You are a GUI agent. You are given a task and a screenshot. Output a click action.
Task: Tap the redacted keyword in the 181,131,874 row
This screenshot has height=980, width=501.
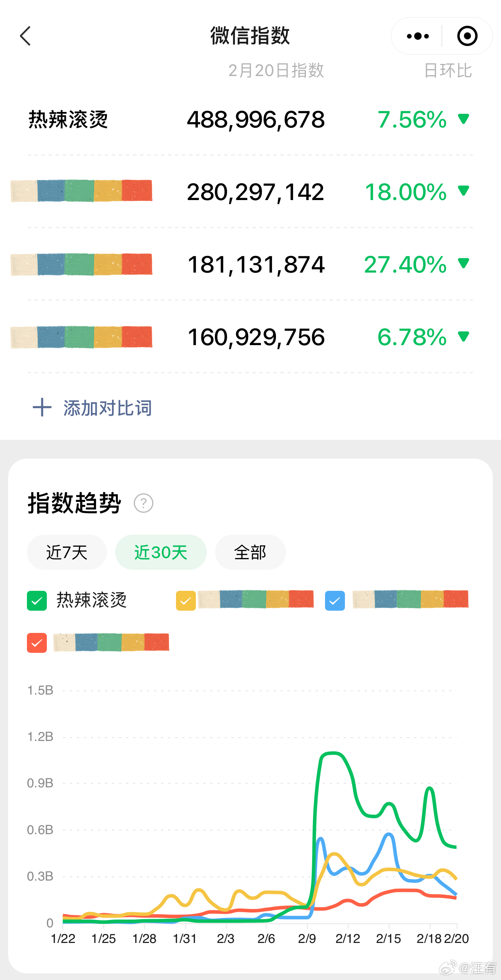tap(81, 264)
